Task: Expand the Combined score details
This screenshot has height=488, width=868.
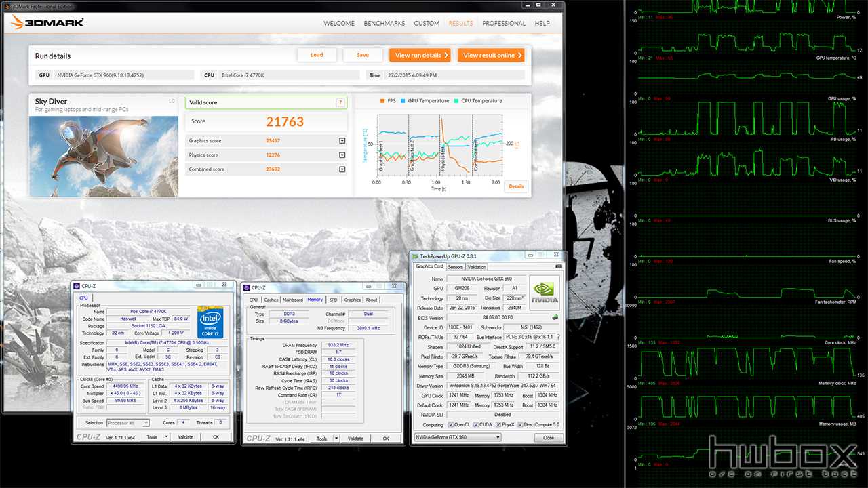Action: [x=342, y=169]
